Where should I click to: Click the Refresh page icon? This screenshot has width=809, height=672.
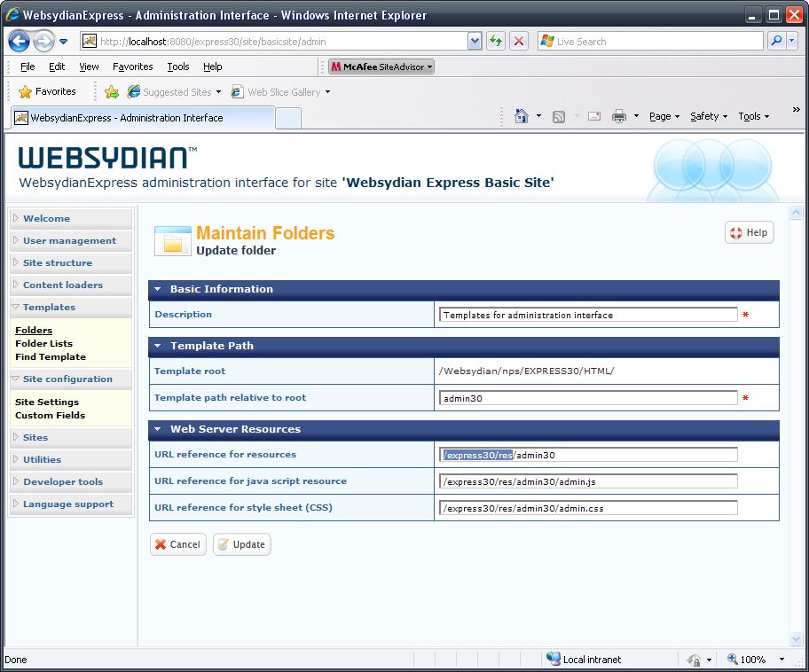click(x=496, y=42)
